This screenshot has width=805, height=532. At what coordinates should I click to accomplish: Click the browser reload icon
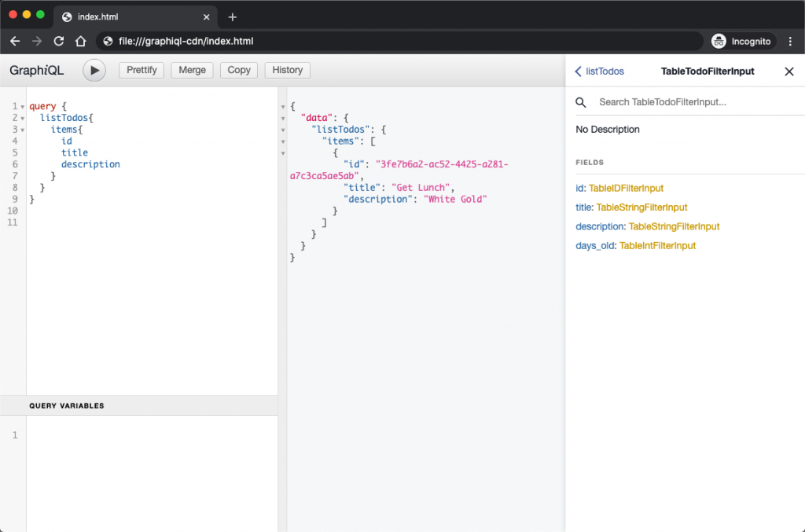pyautogui.click(x=58, y=41)
